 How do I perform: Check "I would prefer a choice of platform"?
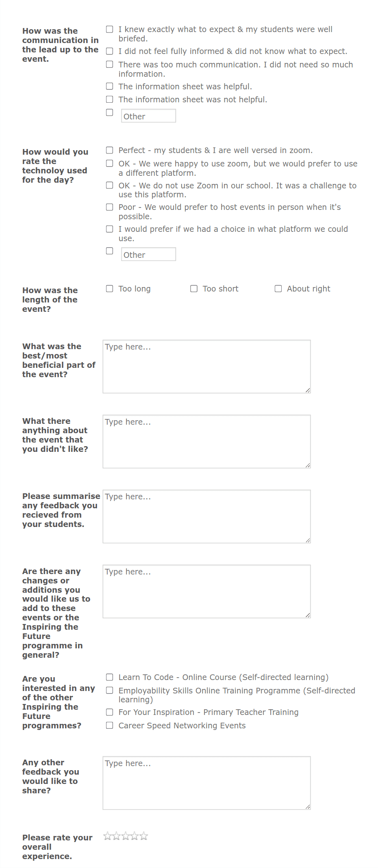pos(109,229)
